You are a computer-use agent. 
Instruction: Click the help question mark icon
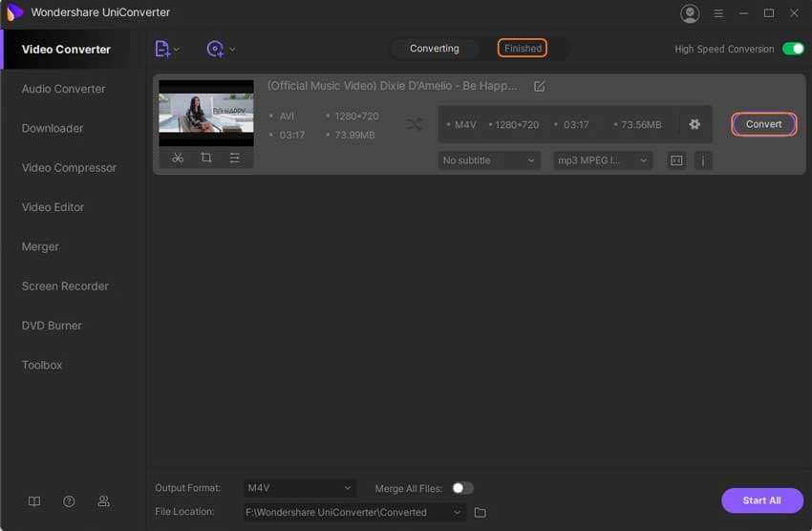(x=69, y=501)
